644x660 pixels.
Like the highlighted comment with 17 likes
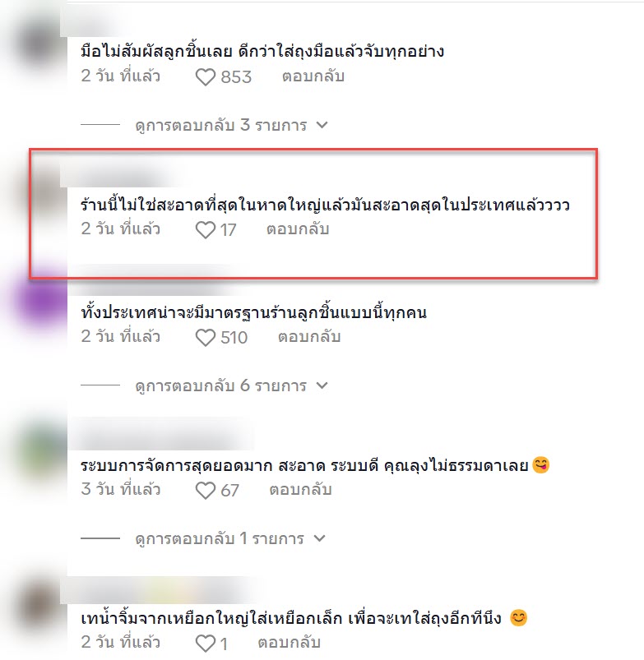pos(206,230)
